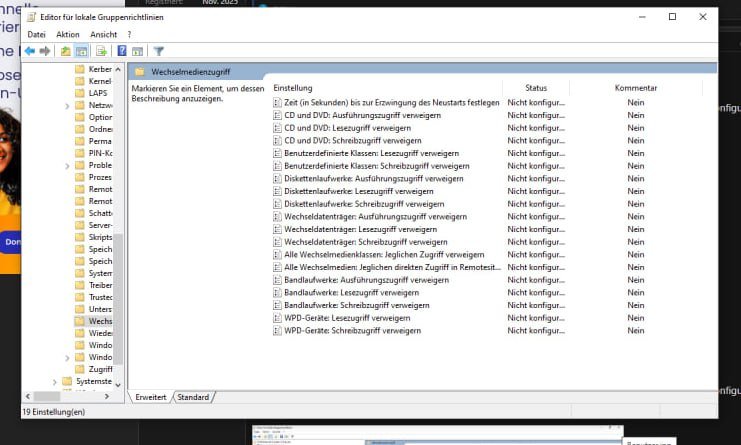Click 'Nicht konfigur...' status of WPD-Geräte: Lesezugriff row
The width and height of the screenshot is (741, 445).
point(536,318)
